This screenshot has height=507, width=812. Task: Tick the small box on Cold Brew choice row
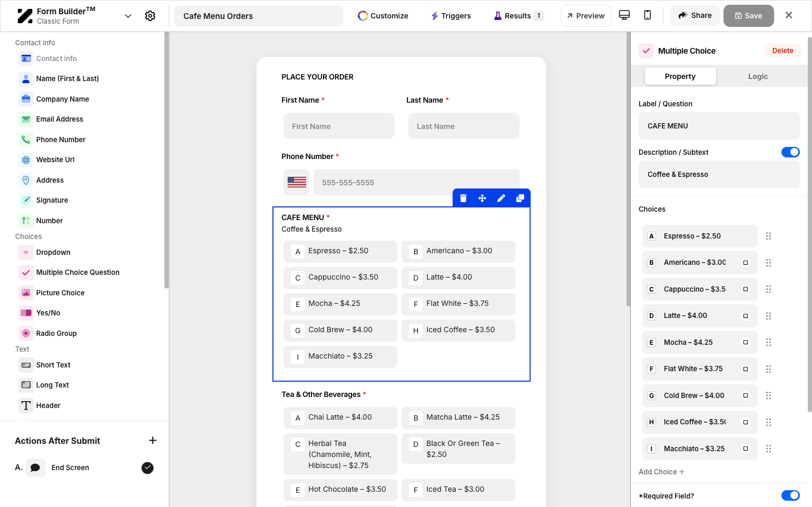click(x=746, y=395)
